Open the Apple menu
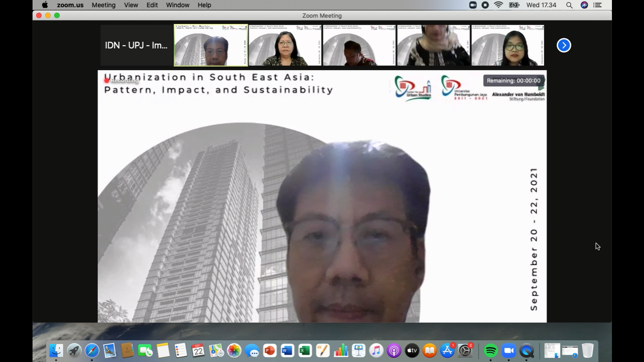Screen dimensions: 644x362 [45, 5]
